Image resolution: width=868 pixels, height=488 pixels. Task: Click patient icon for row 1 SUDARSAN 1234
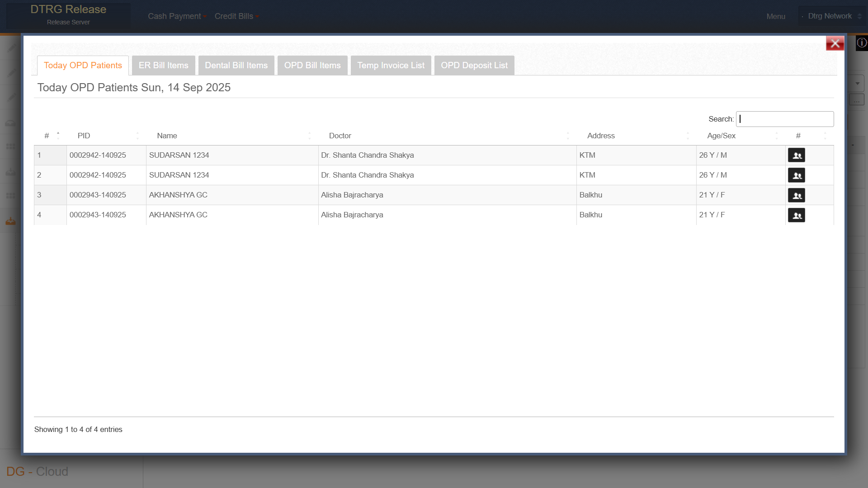pyautogui.click(x=796, y=155)
